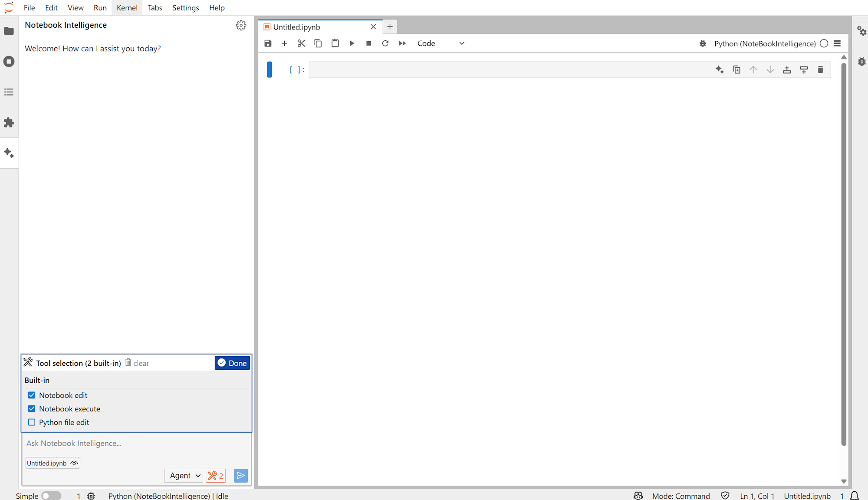This screenshot has width=868, height=500.
Task: Open tools selector showing 2 tools
Action: (216, 476)
